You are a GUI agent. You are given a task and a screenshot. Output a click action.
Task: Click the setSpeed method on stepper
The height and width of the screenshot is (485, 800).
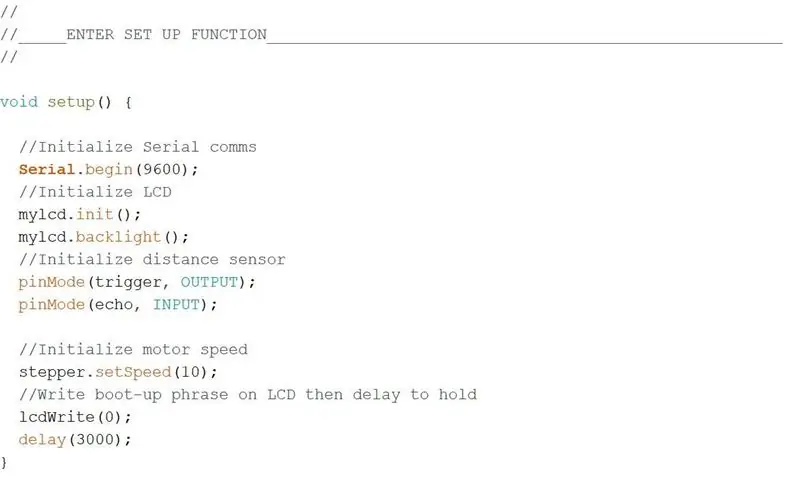pyautogui.click(x=133, y=372)
